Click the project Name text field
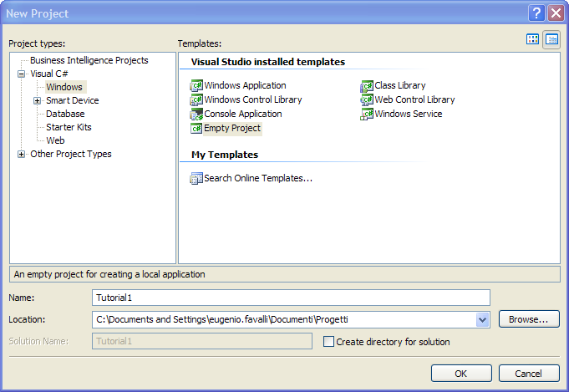Screen dimensions: 569x392 [x=290, y=298]
